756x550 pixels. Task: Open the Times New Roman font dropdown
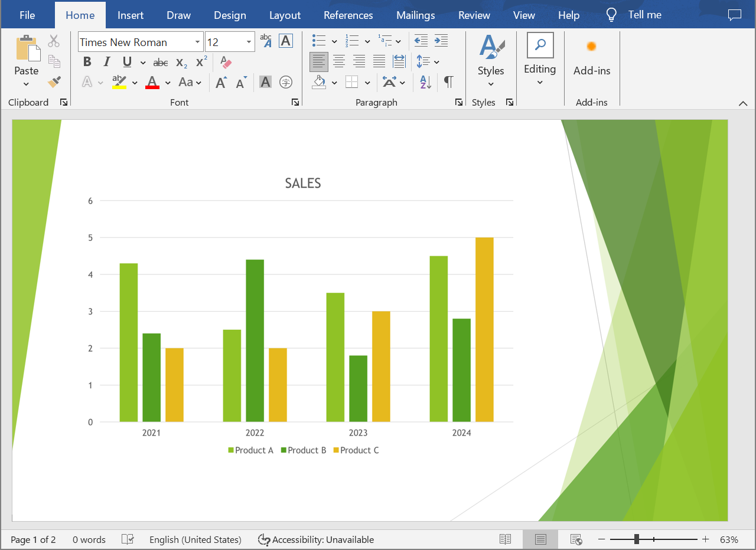pyautogui.click(x=197, y=42)
